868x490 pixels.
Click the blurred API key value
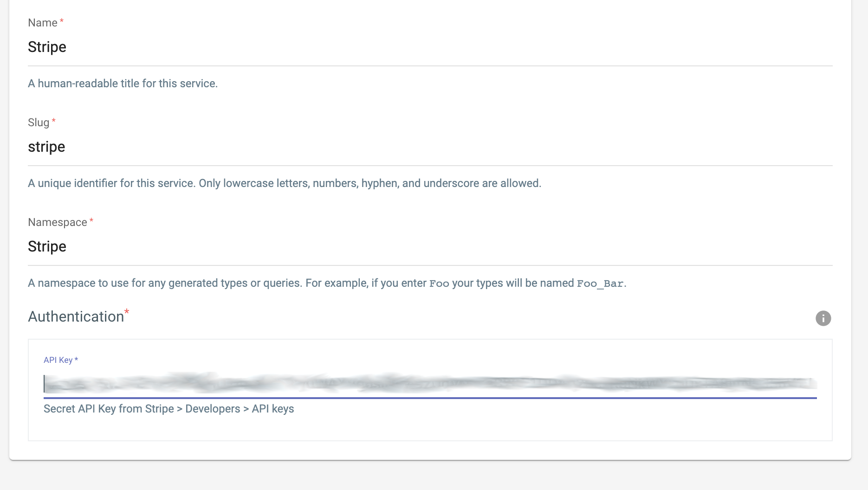point(418,384)
